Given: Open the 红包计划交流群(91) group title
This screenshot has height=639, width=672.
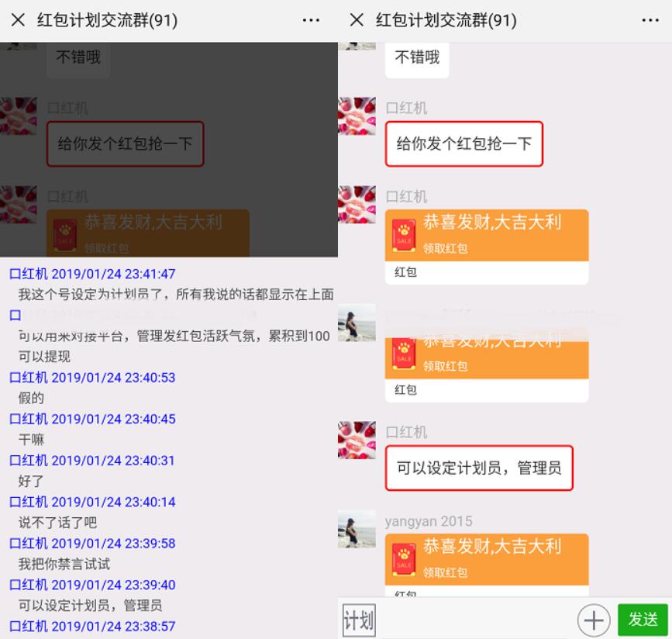Looking at the screenshot, I should coord(440,19).
